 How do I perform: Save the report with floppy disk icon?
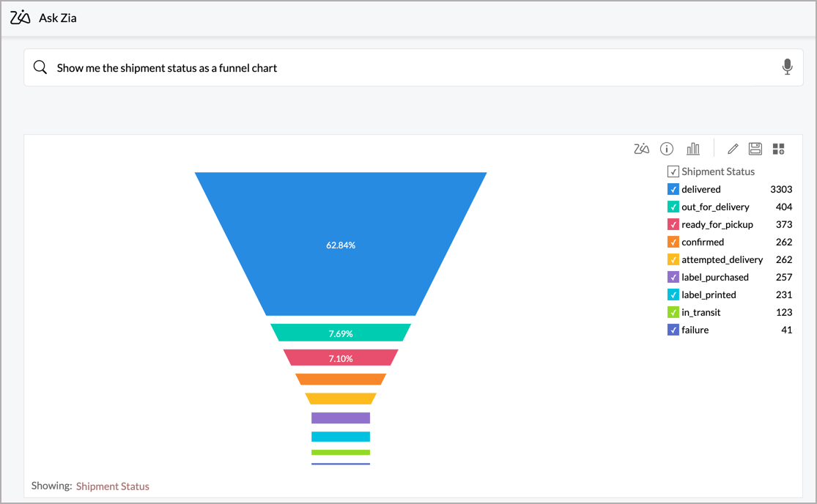click(x=755, y=149)
